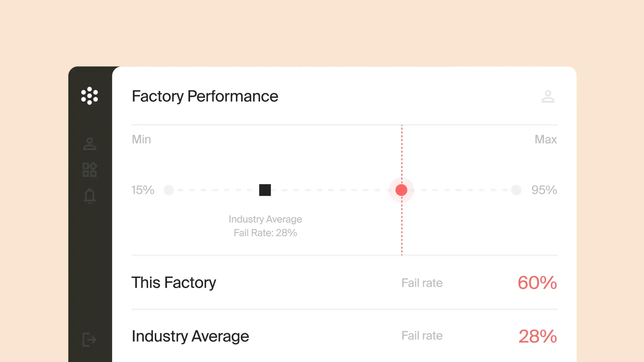
Task: Click the 15% minimum endpoint dot
Action: point(169,190)
